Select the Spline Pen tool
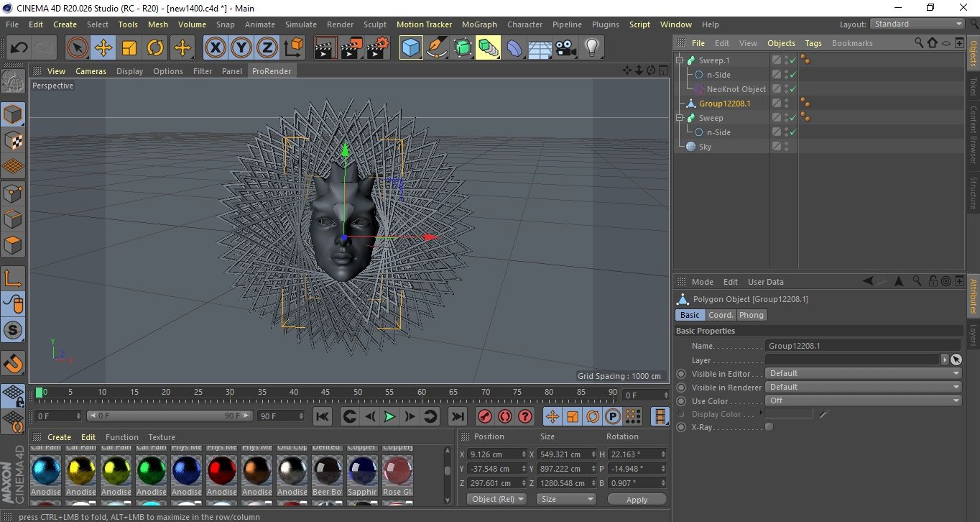 (x=436, y=48)
